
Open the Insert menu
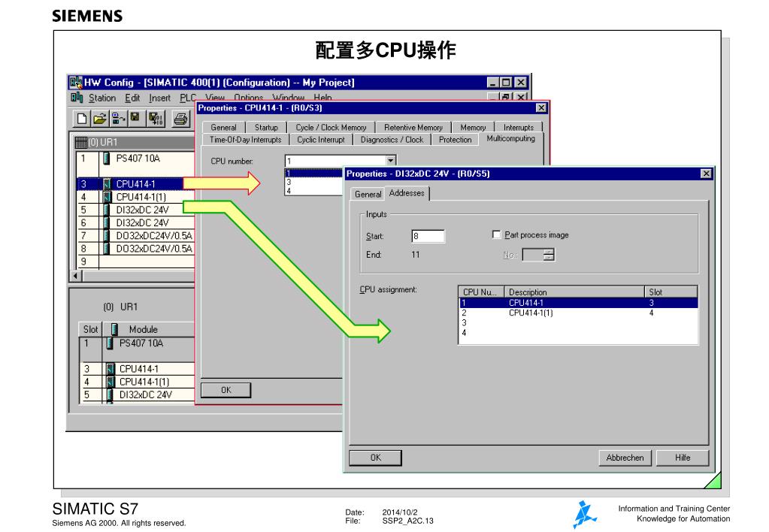(x=160, y=98)
